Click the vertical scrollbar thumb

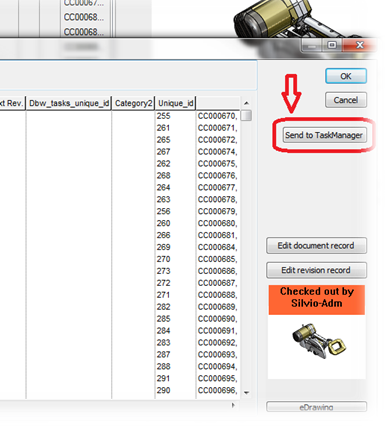click(x=246, y=116)
